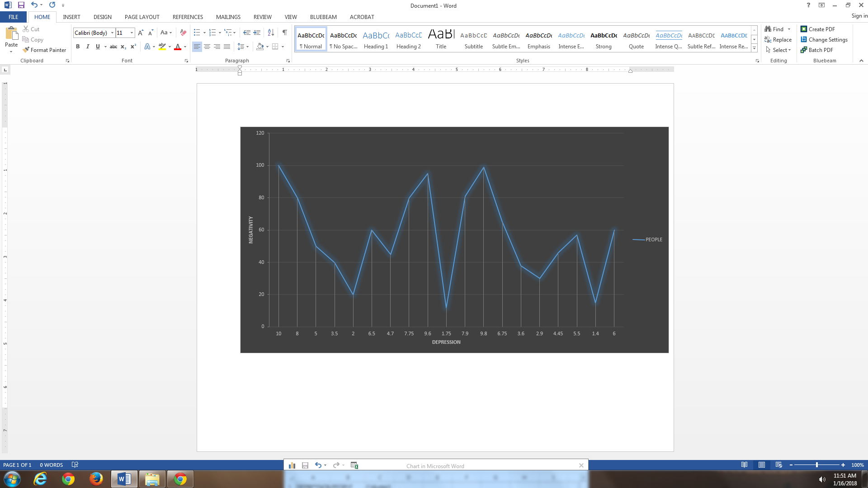Click the Grow Font icon
This screenshot has width=868, height=488.
click(141, 33)
